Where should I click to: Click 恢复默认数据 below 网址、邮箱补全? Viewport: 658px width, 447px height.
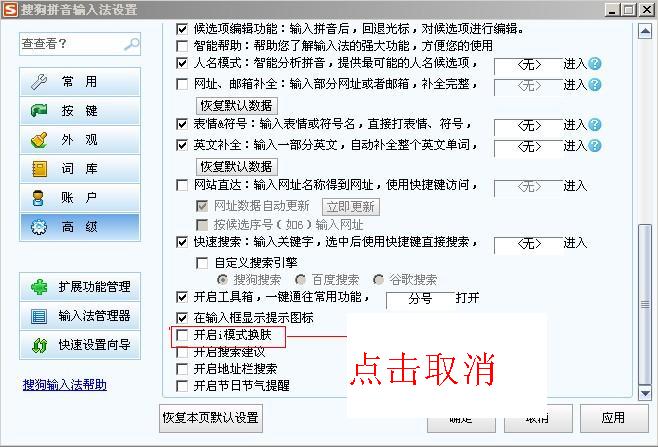[x=237, y=105]
